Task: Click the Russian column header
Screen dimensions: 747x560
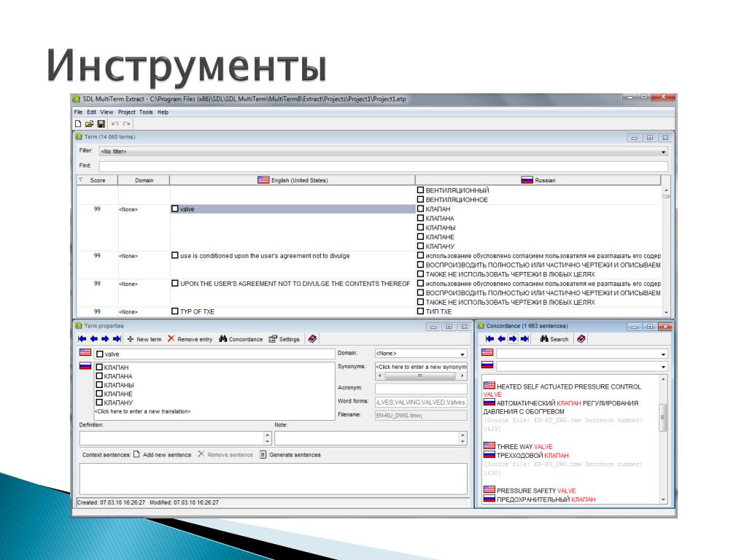Action: pos(538,181)
